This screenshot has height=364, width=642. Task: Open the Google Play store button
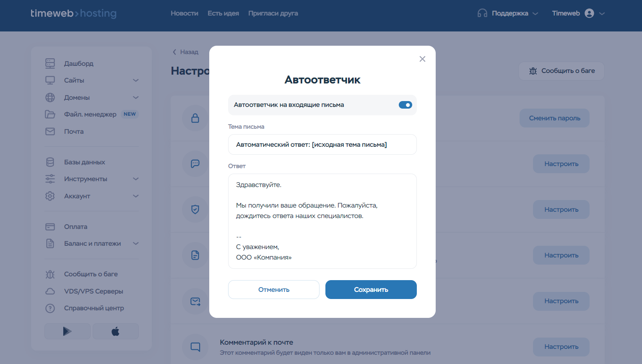[68, 331]
